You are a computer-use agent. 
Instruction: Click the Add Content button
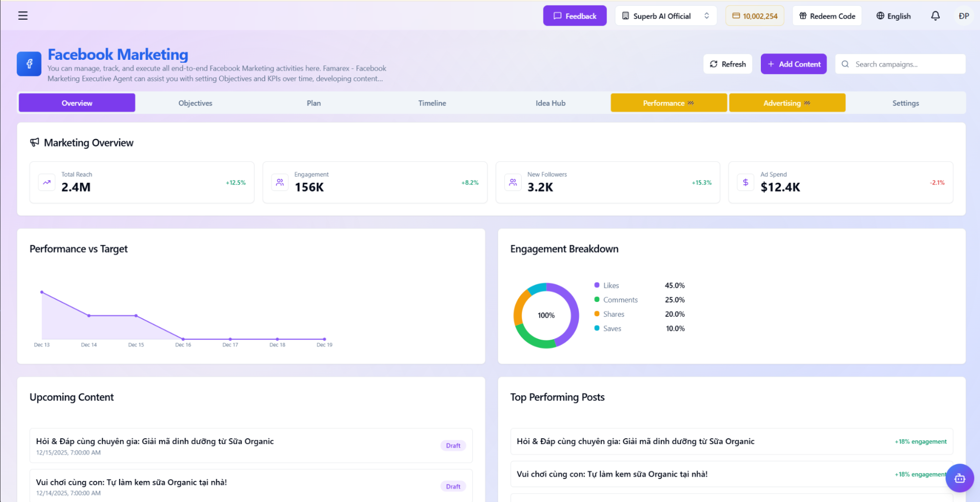793,64
